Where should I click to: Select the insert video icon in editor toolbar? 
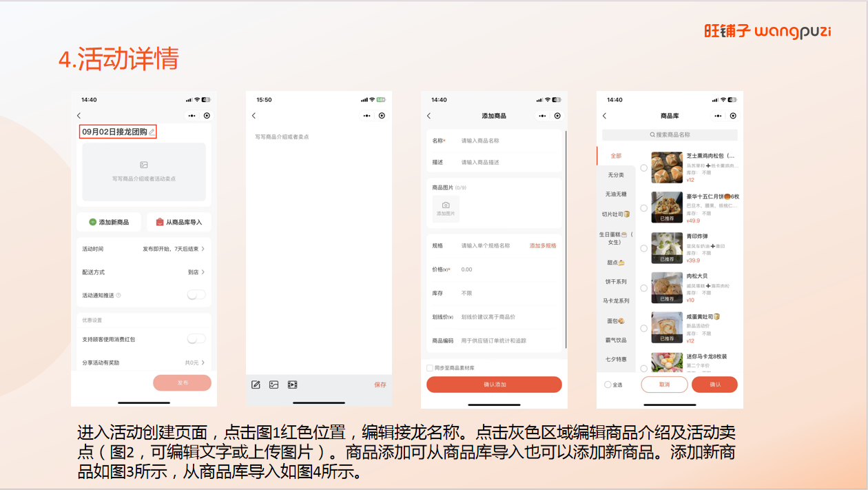click(292, 385)
